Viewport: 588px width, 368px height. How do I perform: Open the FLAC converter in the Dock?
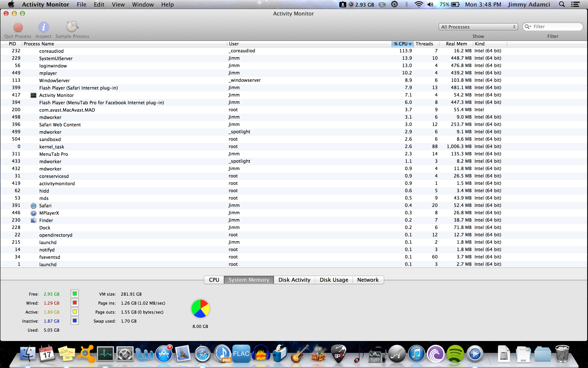coord(241,353)
